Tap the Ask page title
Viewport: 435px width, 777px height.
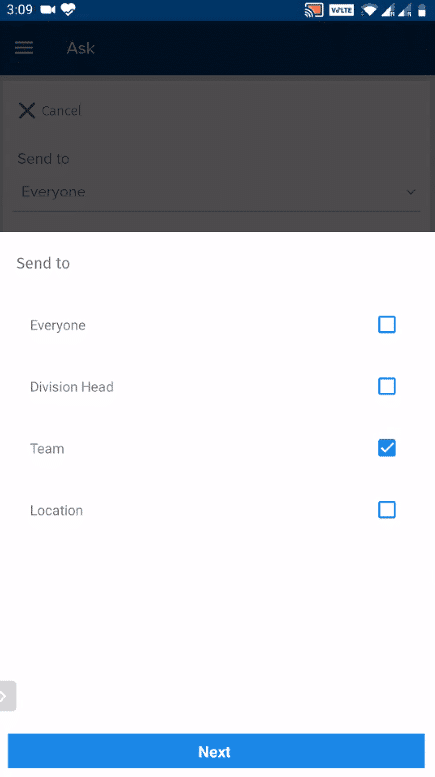[81, 48]
